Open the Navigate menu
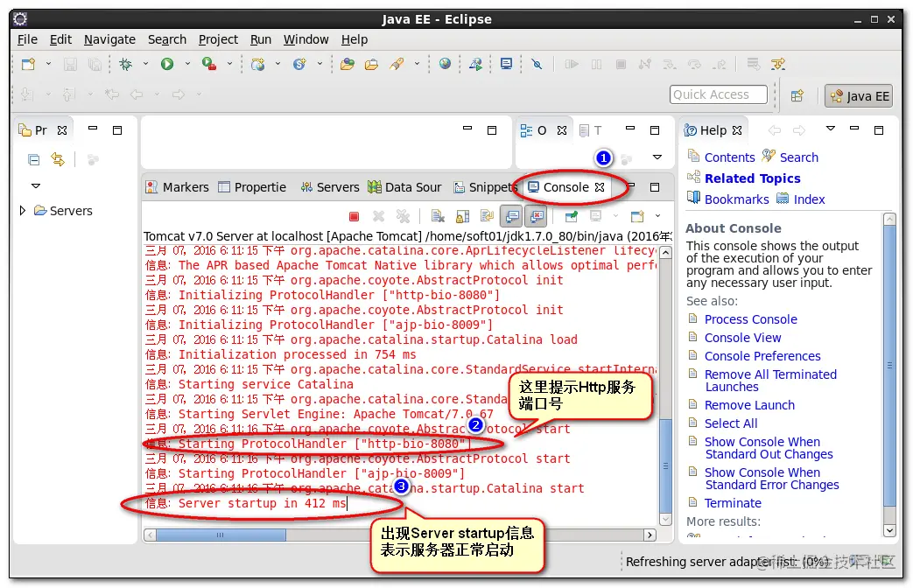 pos(109,39)
